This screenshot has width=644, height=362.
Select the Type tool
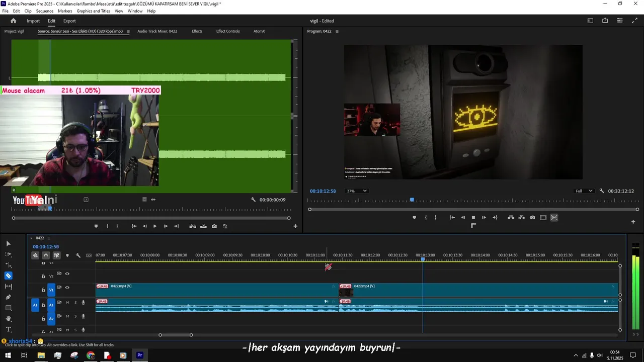pos(8,329)
